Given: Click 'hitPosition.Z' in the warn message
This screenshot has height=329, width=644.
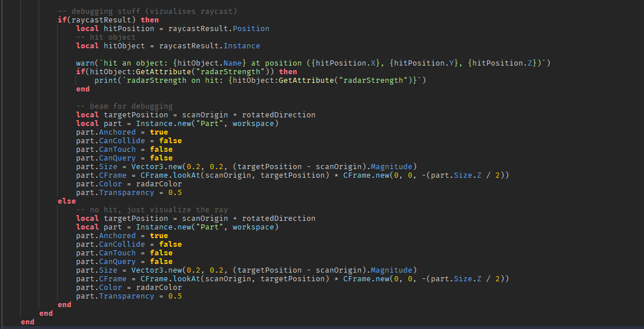Looking at the screenshot, I should click(500, 63).
